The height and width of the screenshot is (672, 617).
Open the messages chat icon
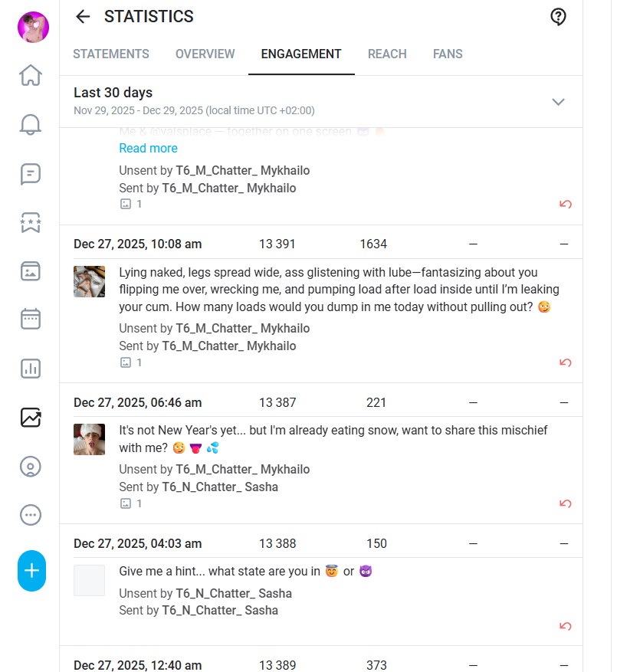(31, 174)
